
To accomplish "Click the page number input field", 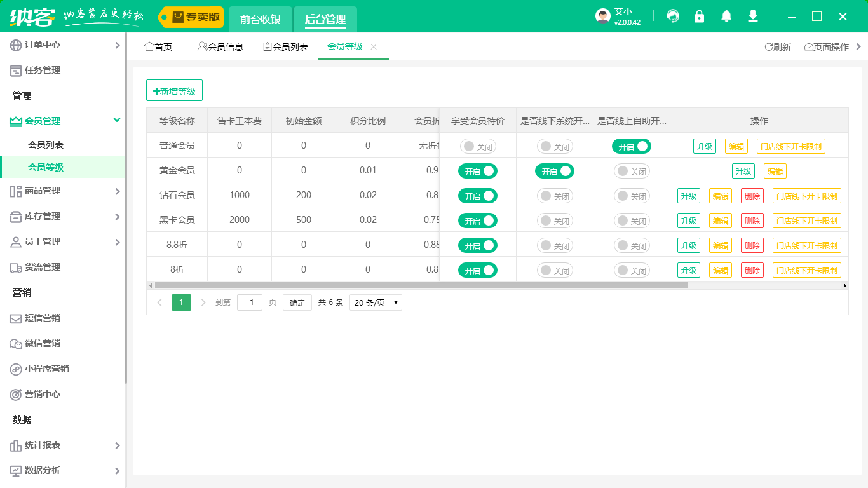I will [x=249, y=302].
